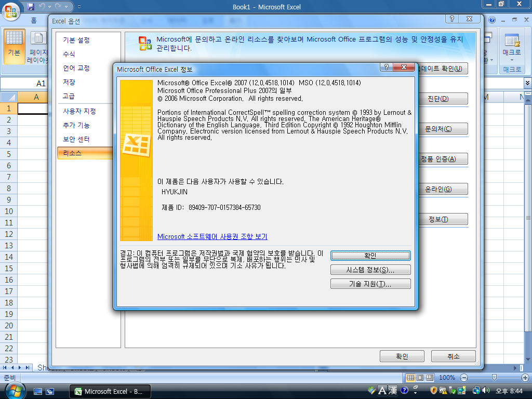
Task: Click the 온라인(G) button
Action: pyautogui.click(x=443, y=189)
